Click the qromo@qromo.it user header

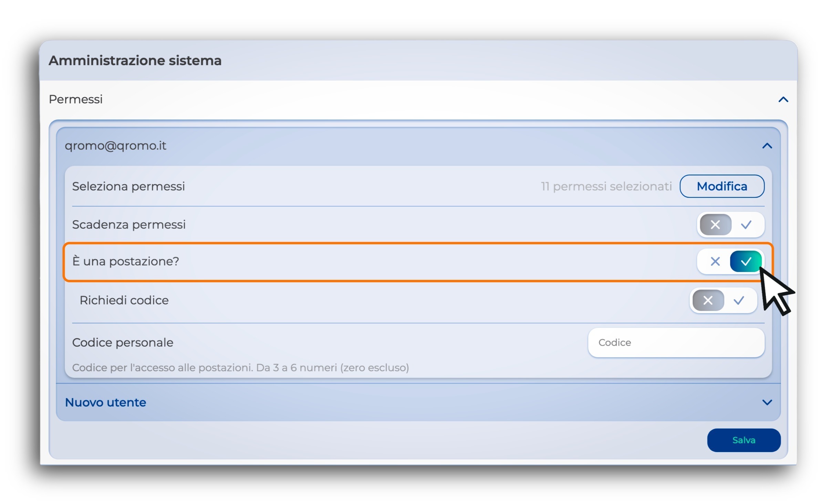point(115,146)
